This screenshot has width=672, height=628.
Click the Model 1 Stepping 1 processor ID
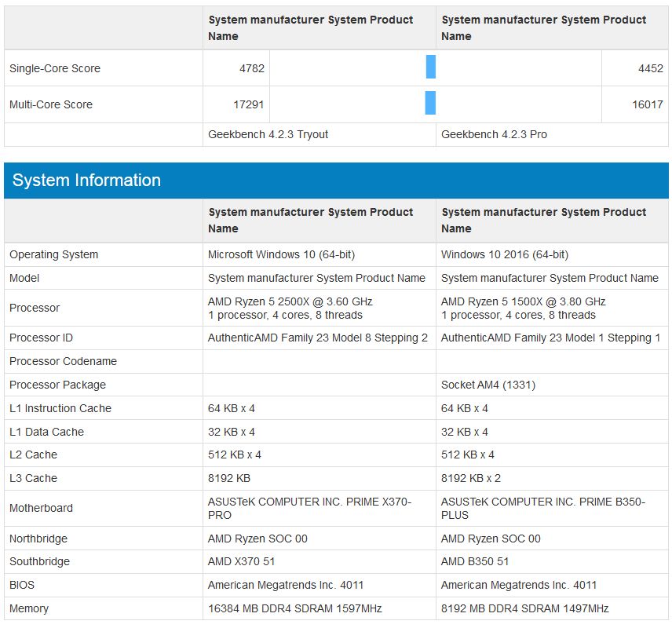click(550, 338)
